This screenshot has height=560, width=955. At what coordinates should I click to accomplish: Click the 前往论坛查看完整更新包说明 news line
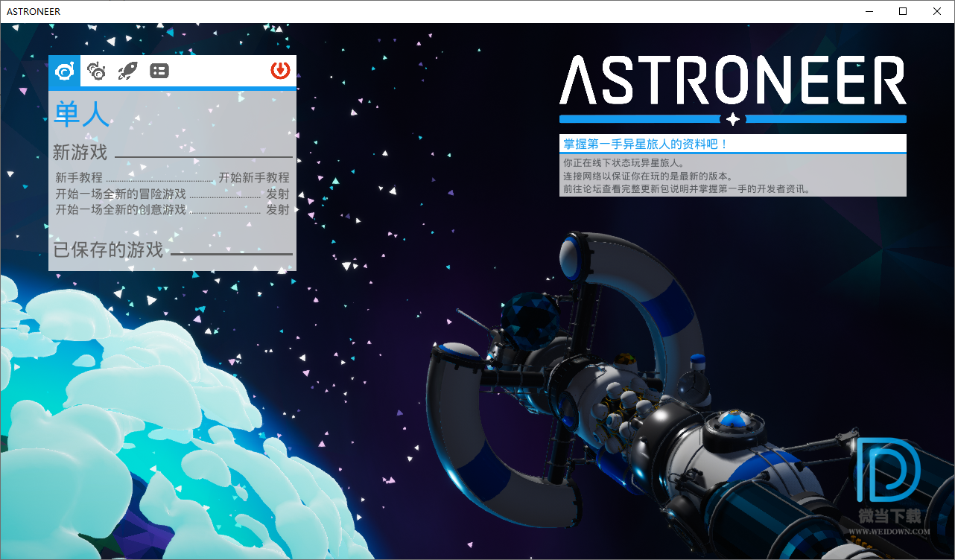point(687,189)
